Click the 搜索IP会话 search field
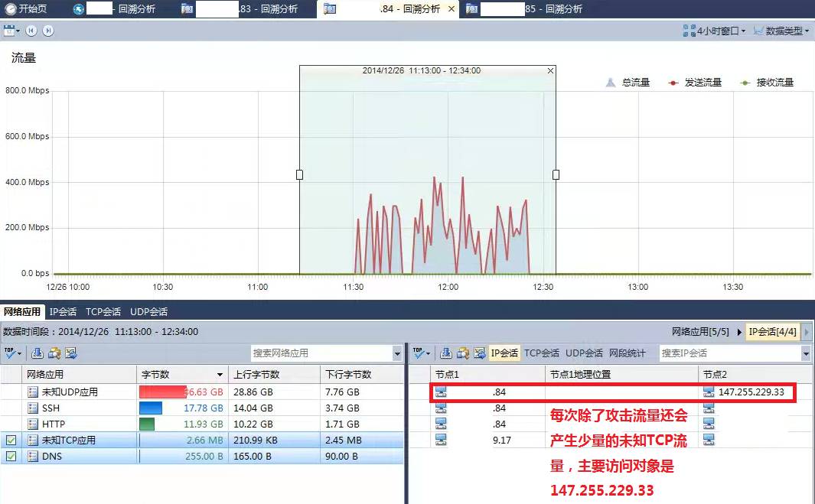This screenshot has height=504, width=815. click(730, 354)
